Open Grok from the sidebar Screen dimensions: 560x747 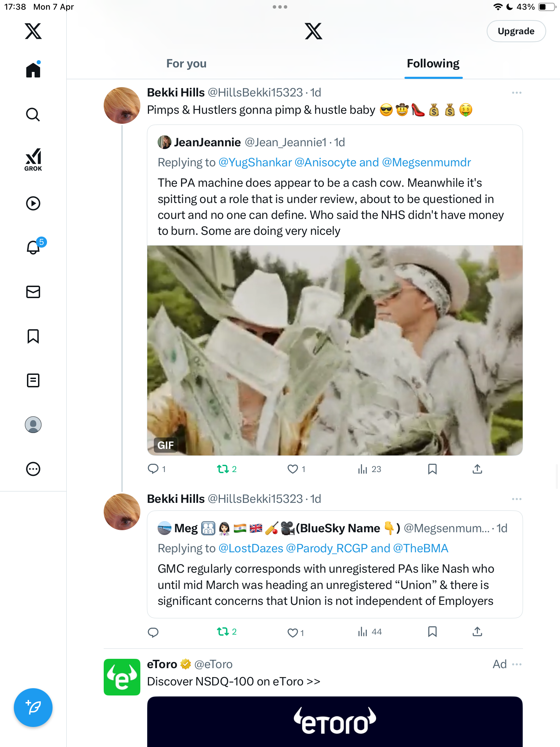[x=33, y=159]
